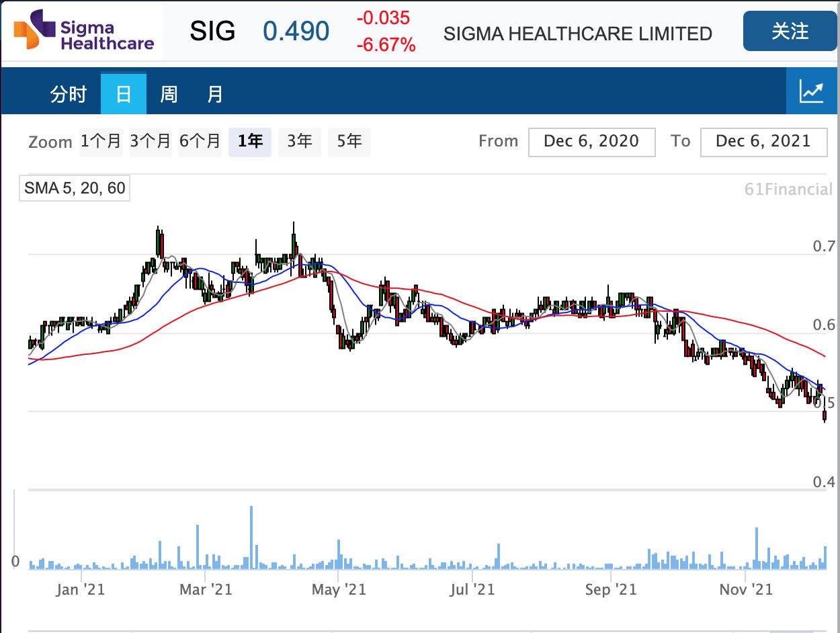
Task: Click the -6.67% change value
Action: click(386, 46)
